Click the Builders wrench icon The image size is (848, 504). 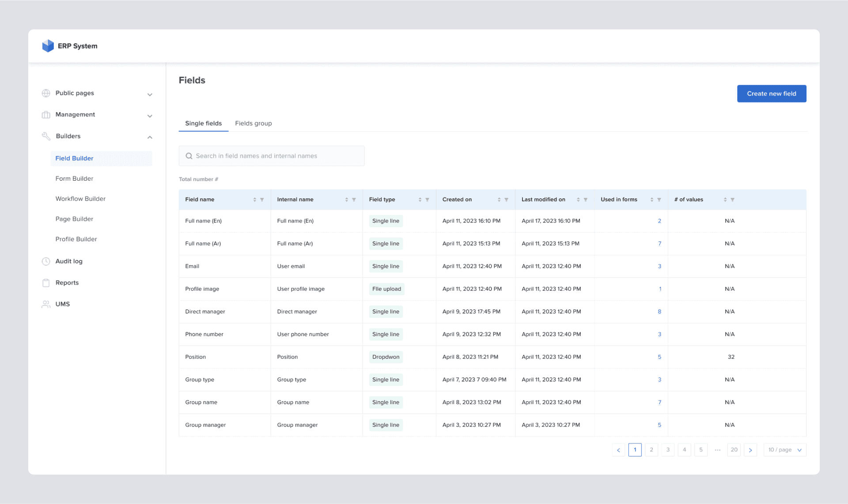click(46, 136)
